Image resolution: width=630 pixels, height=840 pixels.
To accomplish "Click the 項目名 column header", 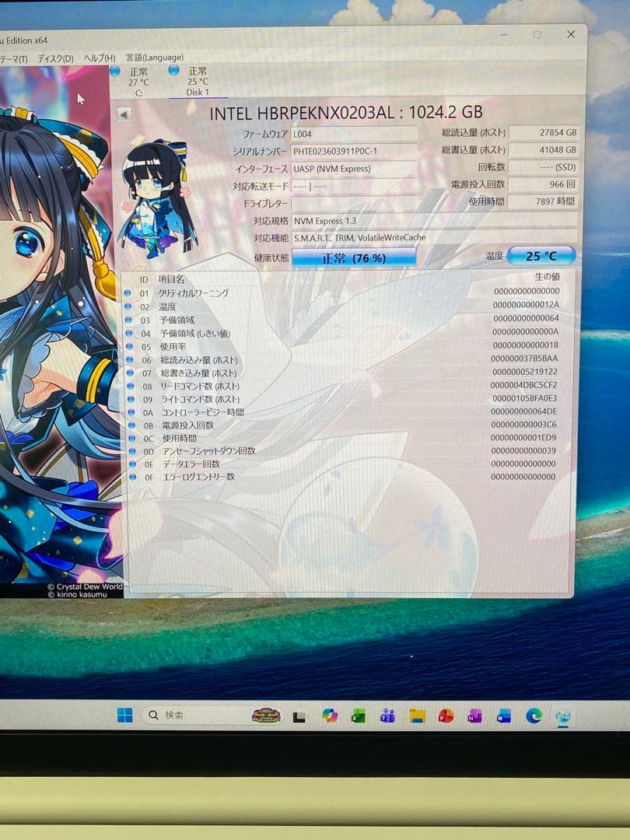I will tap(171, 279).
